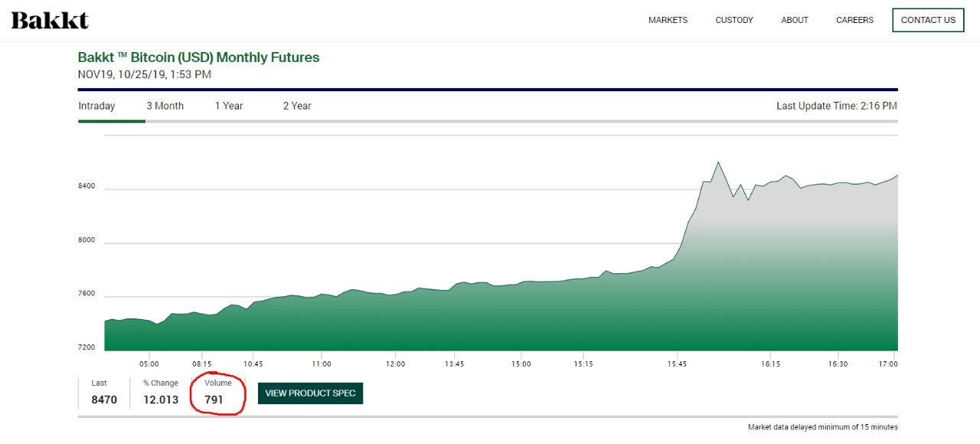Click the 15:15 x-axis time label
This screenshot has width=980, height=444.
point(583,364)
